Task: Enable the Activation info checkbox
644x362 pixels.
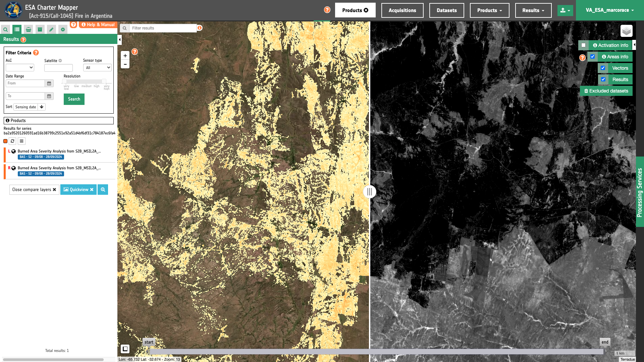Action: tap(584, 45)
